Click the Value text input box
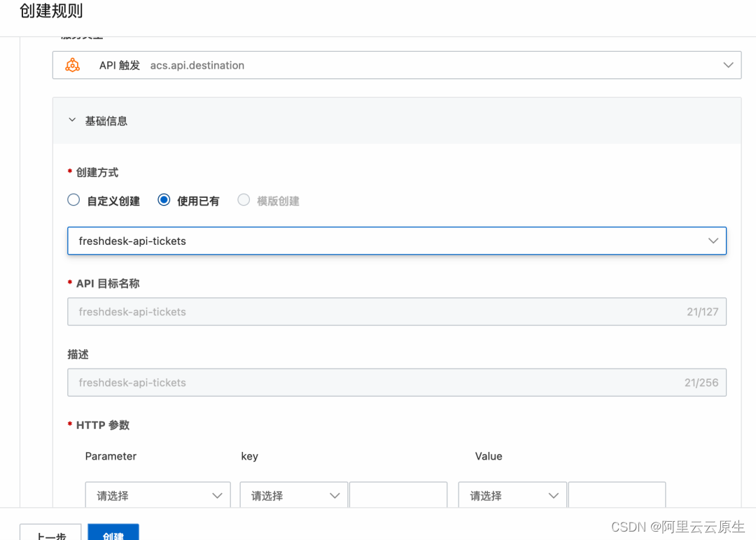 coord(617,495)
